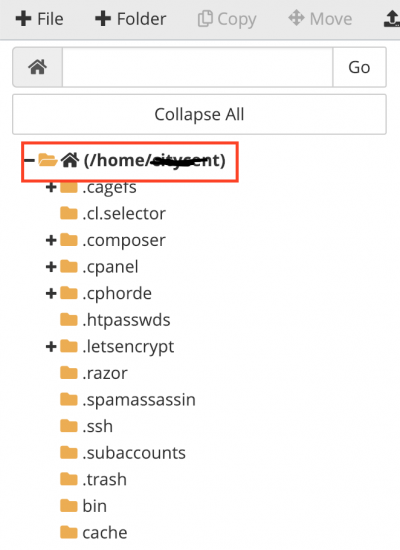Screen dimensions: 400x550
Task: Choose the Move toolbar icon
Action: [320, 19]
